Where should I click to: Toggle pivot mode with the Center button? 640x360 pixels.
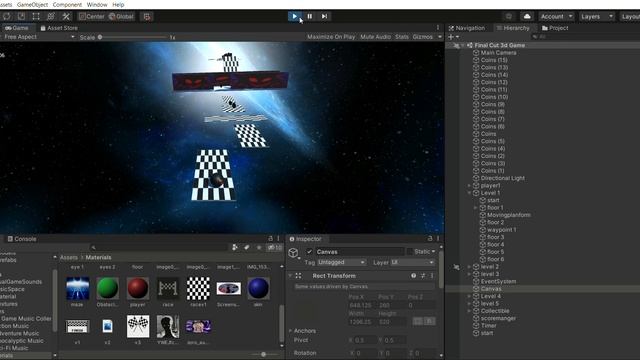[x=92, y=16]
